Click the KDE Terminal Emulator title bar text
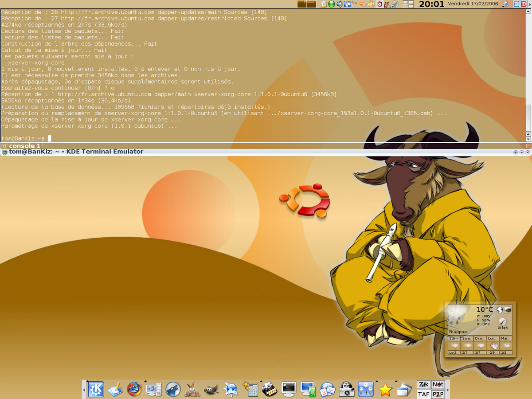The height and width of the screenshot is (399, 532). 76,152
